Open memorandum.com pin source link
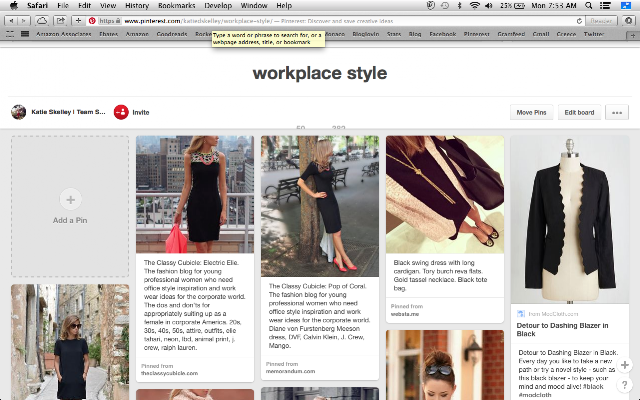The image size is (640, 400). pyautogui.click(x=290, y=371)
